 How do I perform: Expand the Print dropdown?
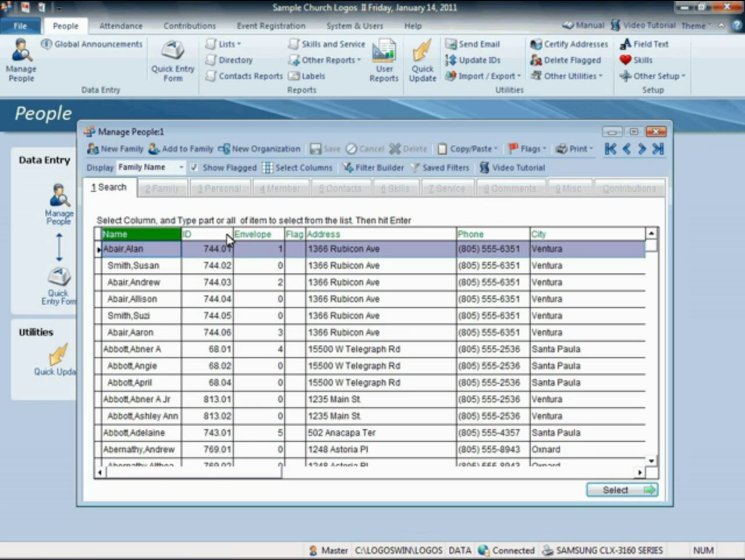(x=574, y=149)
